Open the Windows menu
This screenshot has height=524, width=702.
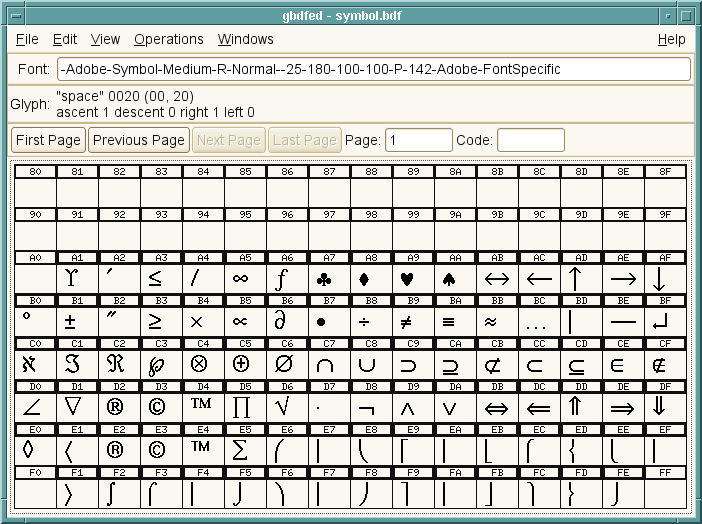(x=245, y=39)
